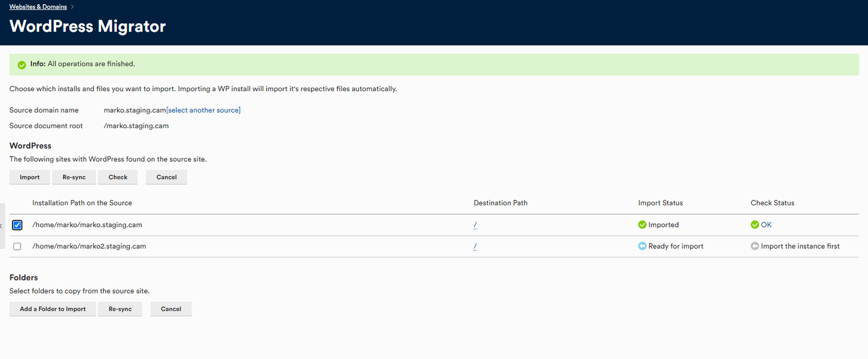
Task: Click the WordPress Import button
Action: (x=30, y=177)
